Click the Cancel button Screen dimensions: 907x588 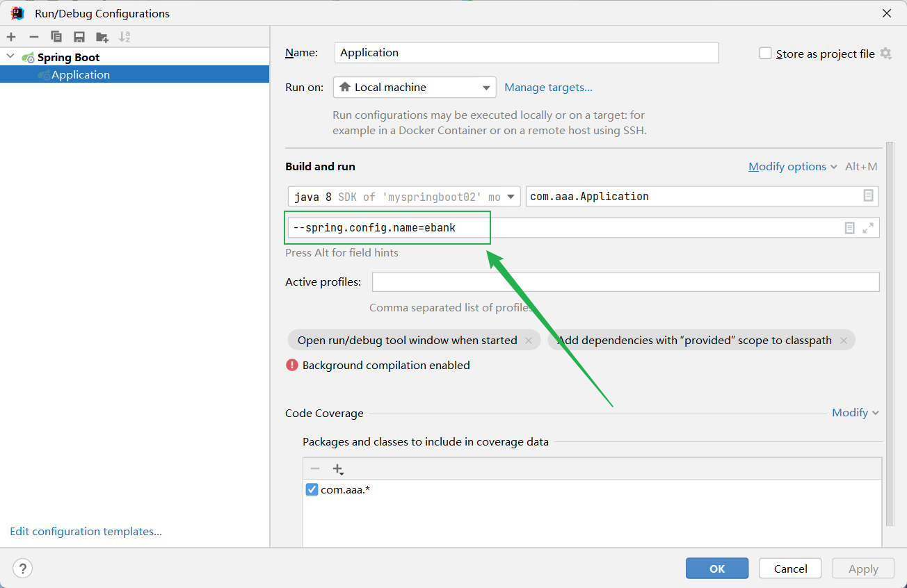coord(790,569)
